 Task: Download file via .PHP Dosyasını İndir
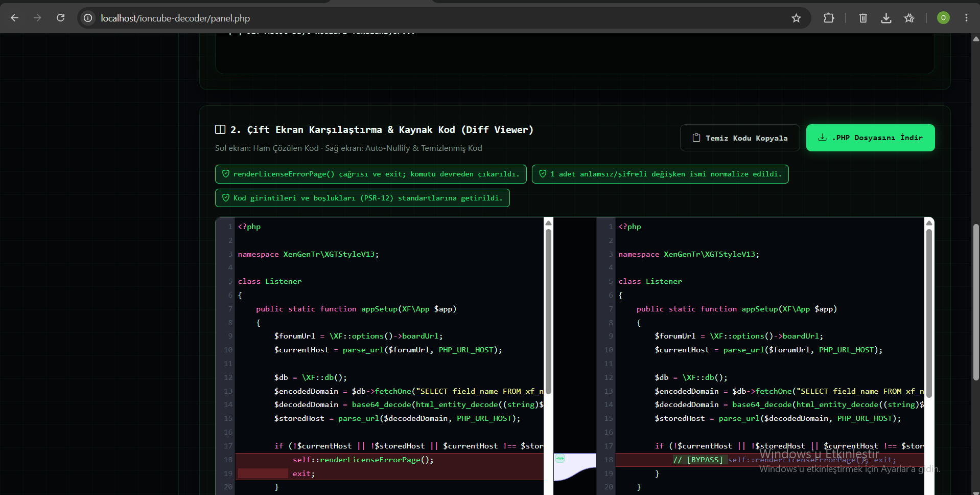click(871, 138)
